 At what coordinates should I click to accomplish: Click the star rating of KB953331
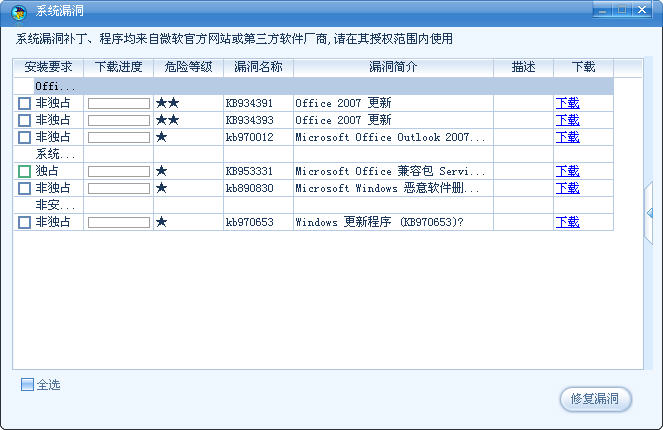(162, 171)
